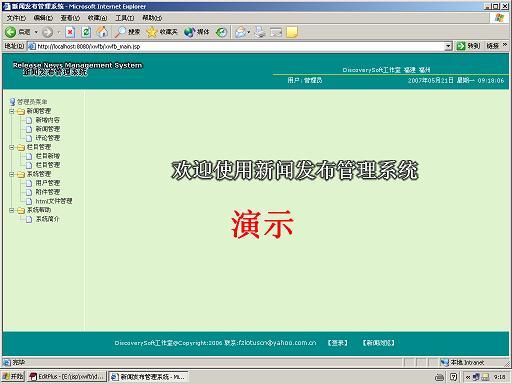
Task: Open the address bar dropdown arrow
Action: (448, 46)
